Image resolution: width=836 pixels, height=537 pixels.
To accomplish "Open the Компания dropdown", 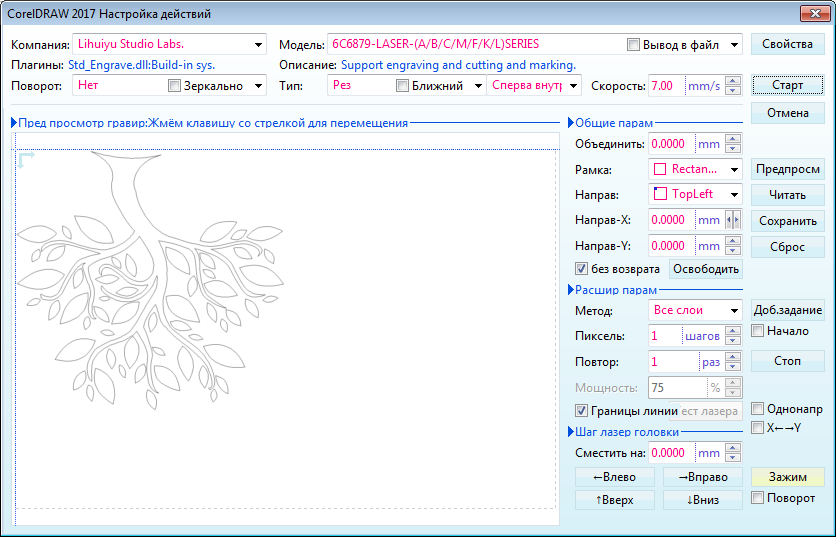I will tap(258, 45).
